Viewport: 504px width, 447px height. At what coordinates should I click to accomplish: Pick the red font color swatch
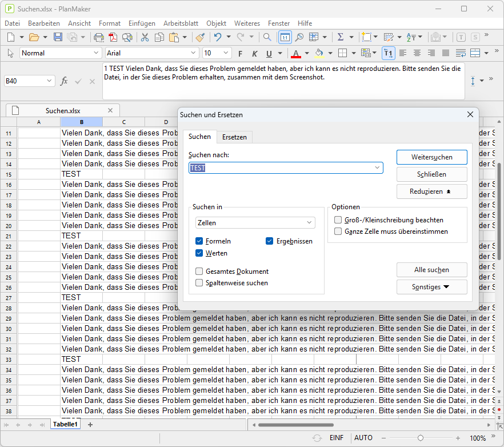tap(296, 54)
